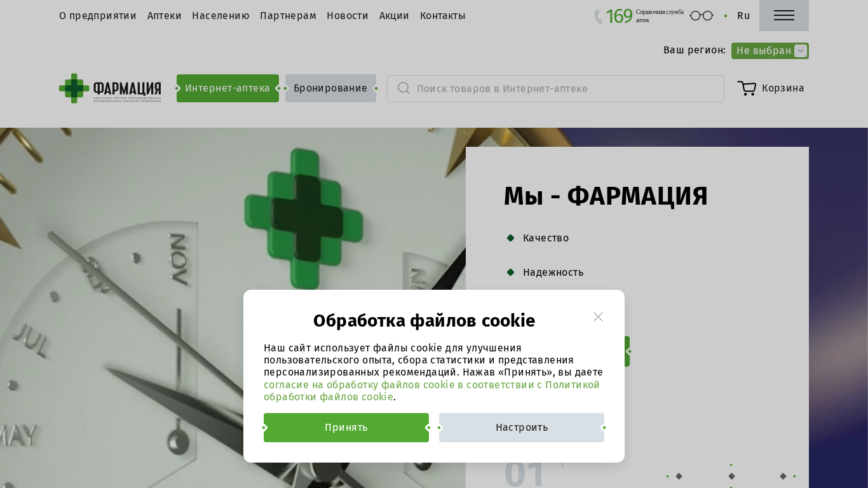This screenshot has height=488, width=868.
Task: Go to 'Населению' menu section
Action: pyautogui.click(x=220, y=16)
